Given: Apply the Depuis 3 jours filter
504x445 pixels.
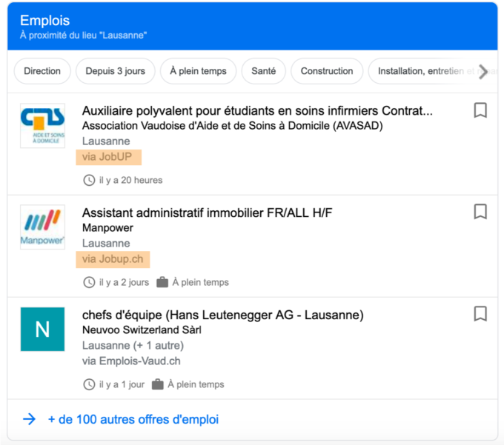Looking at the screenshot, I should (115, 71).
